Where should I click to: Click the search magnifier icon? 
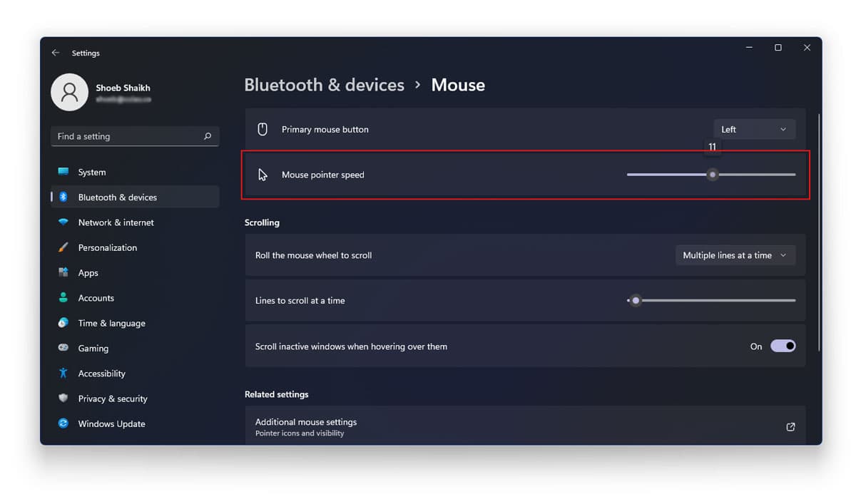[x=208, y=136]
